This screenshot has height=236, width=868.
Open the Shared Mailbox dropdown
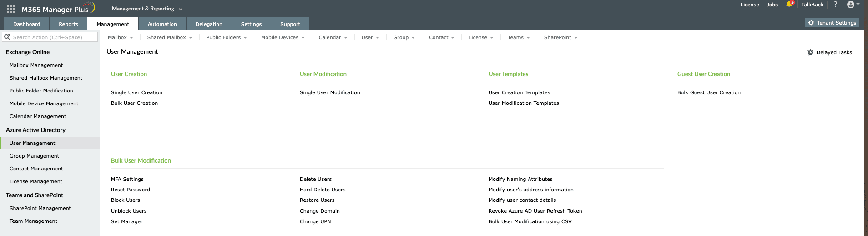click(x=170, y=37)
